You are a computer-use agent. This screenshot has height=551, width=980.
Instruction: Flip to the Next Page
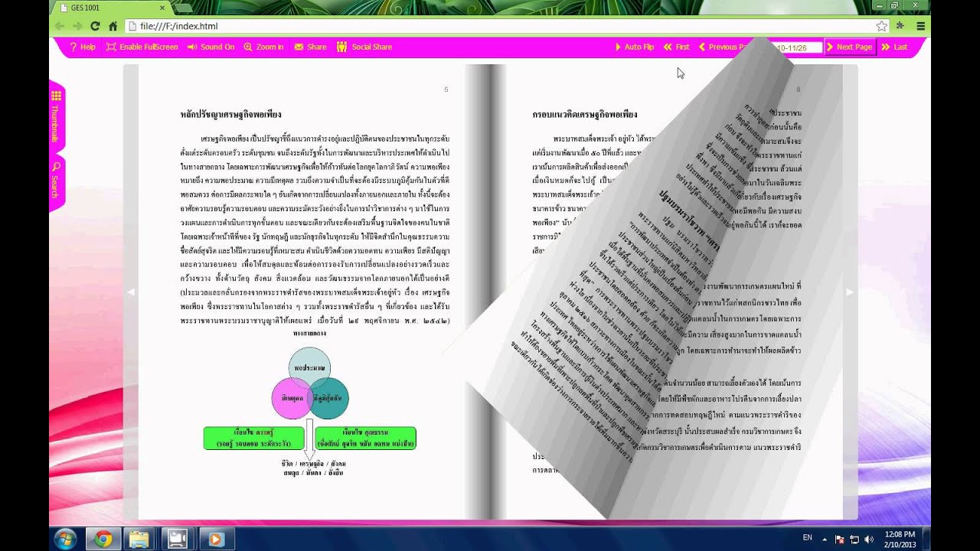pos(850,47)
